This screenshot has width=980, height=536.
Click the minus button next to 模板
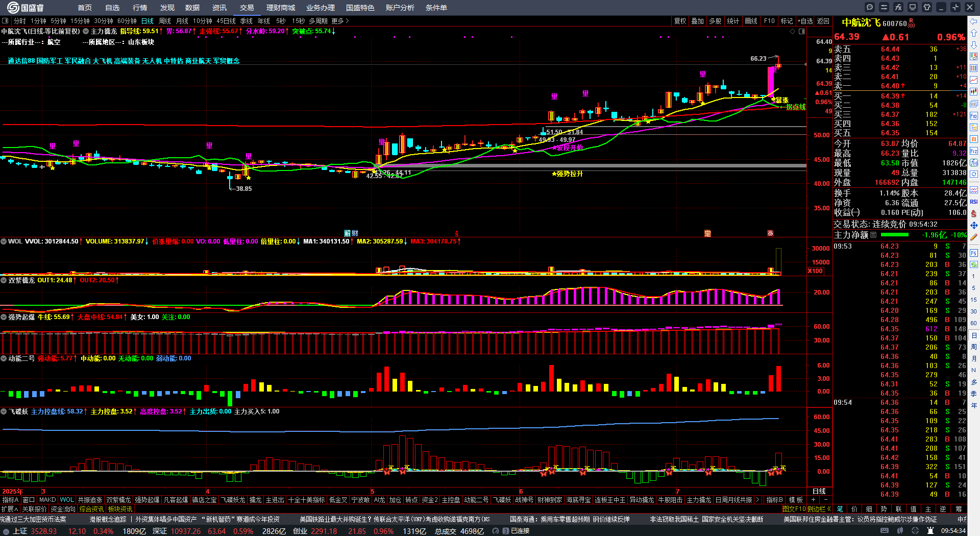[x=825, y=500]
